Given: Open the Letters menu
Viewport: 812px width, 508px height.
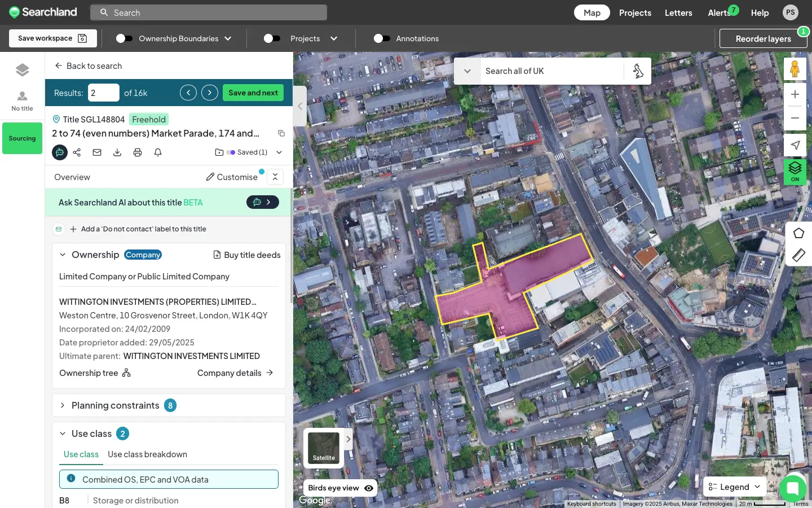Looking at the screenshot, I should (x=678, y=12).
